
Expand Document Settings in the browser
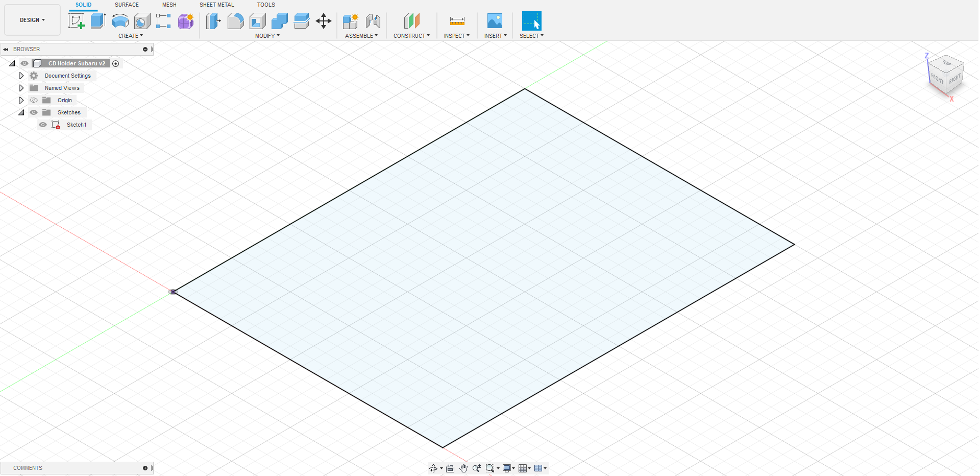[x=21, y=76]
